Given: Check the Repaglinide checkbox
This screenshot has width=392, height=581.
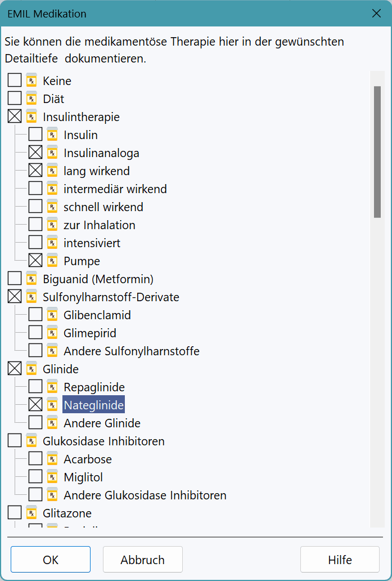Looking at the screenshot, I should click(x=35, y=387).
